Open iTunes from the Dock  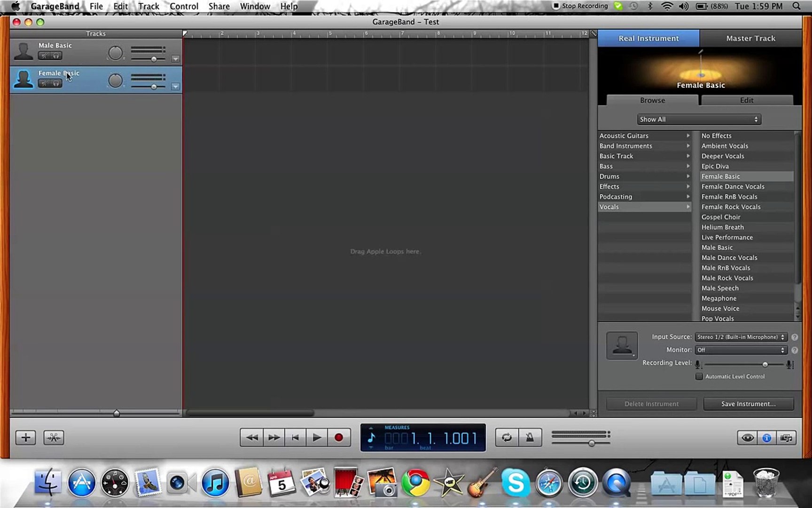[215, 483]
